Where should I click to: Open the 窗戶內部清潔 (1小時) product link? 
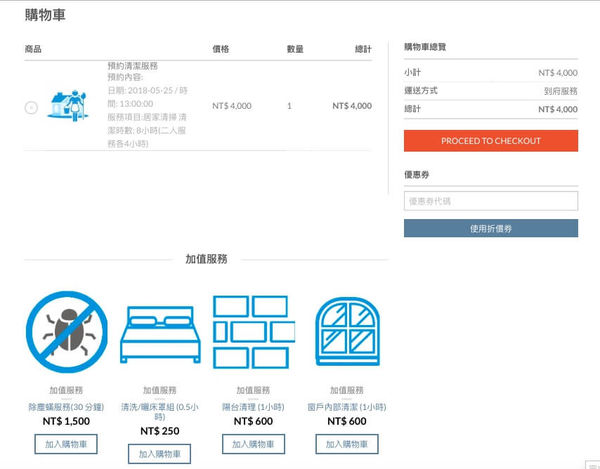347,407
